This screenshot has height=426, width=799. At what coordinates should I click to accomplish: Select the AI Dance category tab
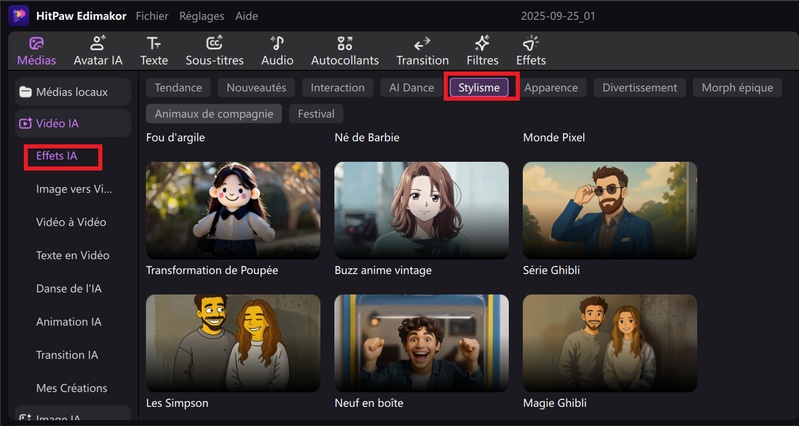pyautogui.click(x=411, y=88)
